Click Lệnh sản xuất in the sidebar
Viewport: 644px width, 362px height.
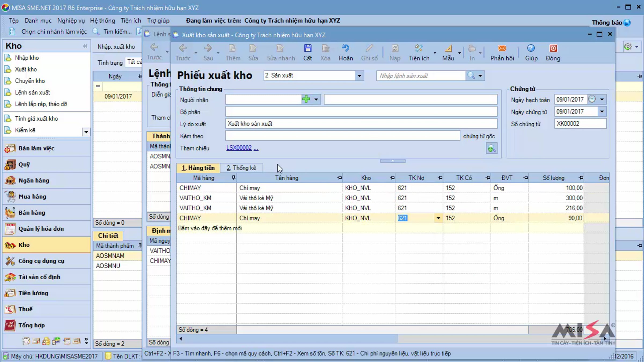point(32,93)
